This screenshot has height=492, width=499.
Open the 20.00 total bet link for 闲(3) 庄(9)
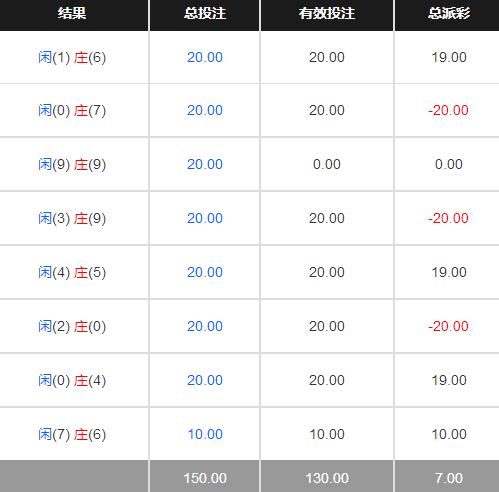coord(205,218)
